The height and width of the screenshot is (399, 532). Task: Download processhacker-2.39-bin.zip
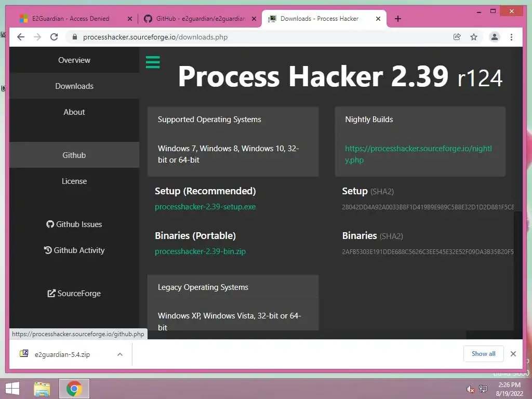[x=200, y=251]
